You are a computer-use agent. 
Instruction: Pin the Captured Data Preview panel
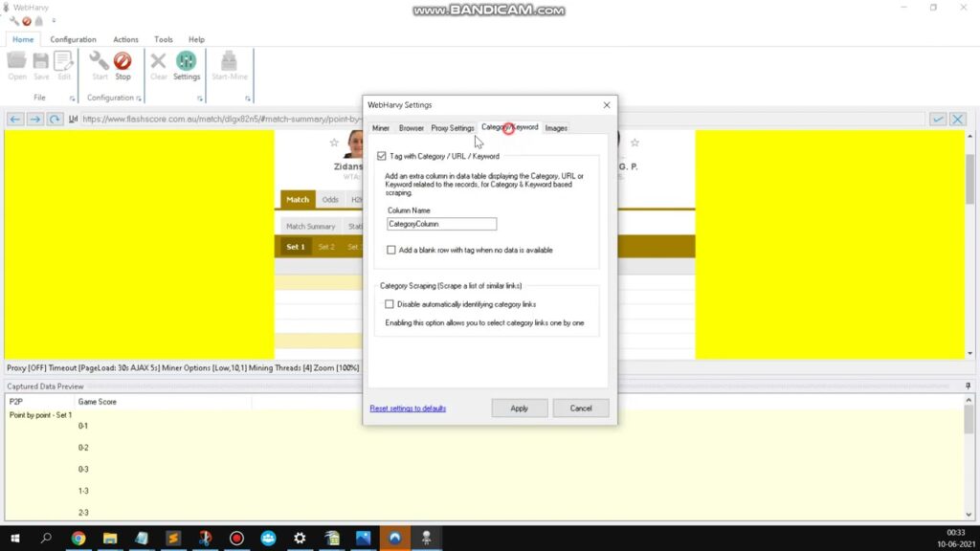click(x=969, y=386)
